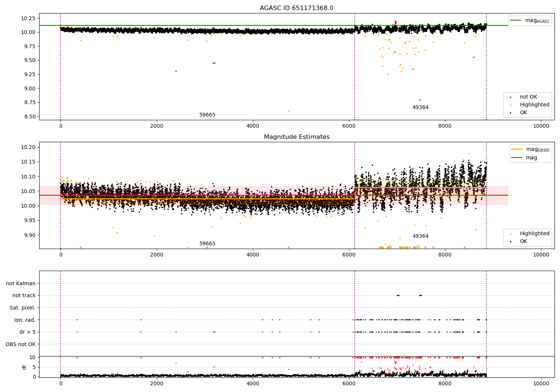Viewport: 560px width, 392px height.
Task: Click the 10.05 y-axis tick label
Action: (28, 191)
